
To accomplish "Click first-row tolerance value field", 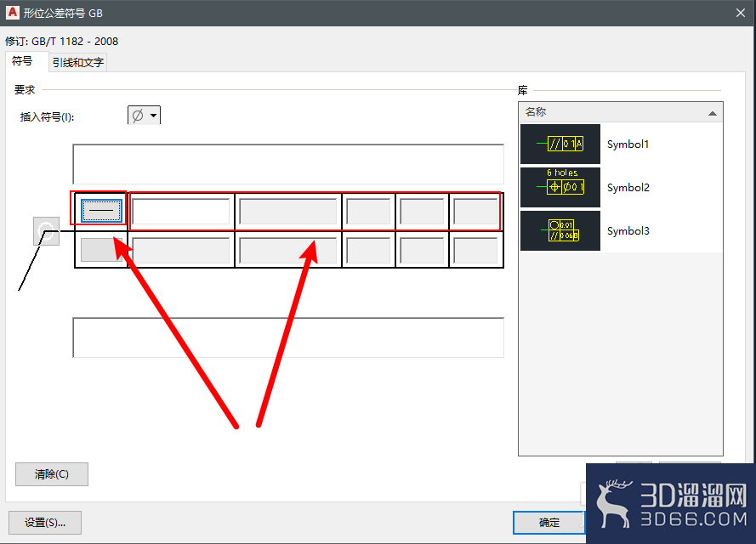I will [x=181, y=212].
